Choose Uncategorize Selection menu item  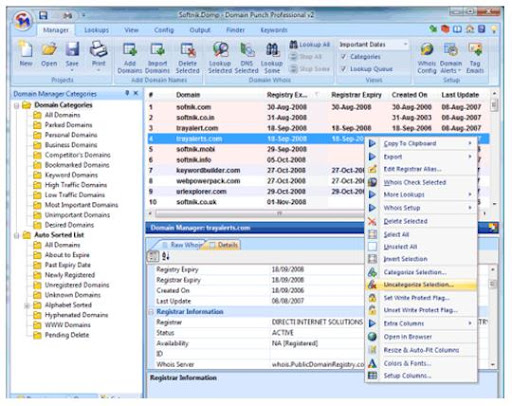coord(421,285)
